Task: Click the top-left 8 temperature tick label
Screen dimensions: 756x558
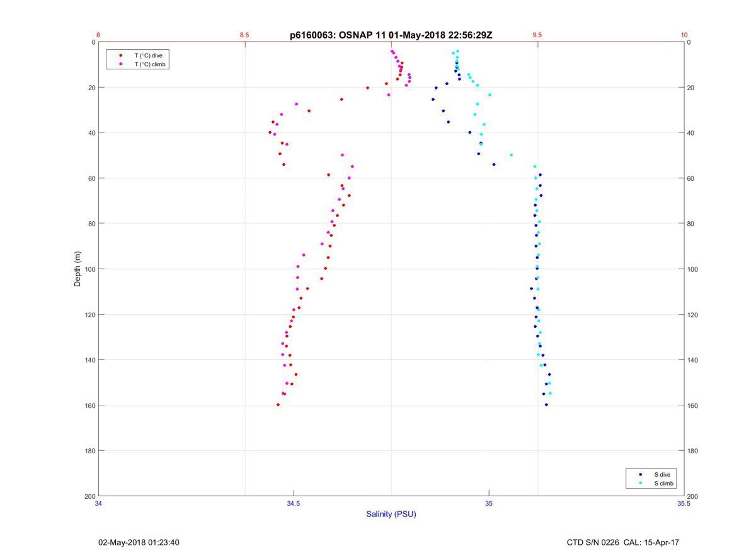Action: [98, 35]
